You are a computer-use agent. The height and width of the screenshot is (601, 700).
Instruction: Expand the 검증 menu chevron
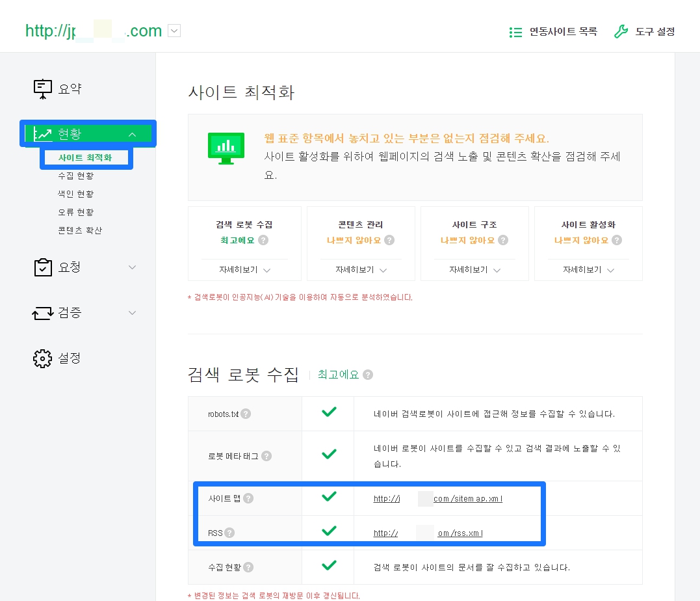click(x=132, y=313)
